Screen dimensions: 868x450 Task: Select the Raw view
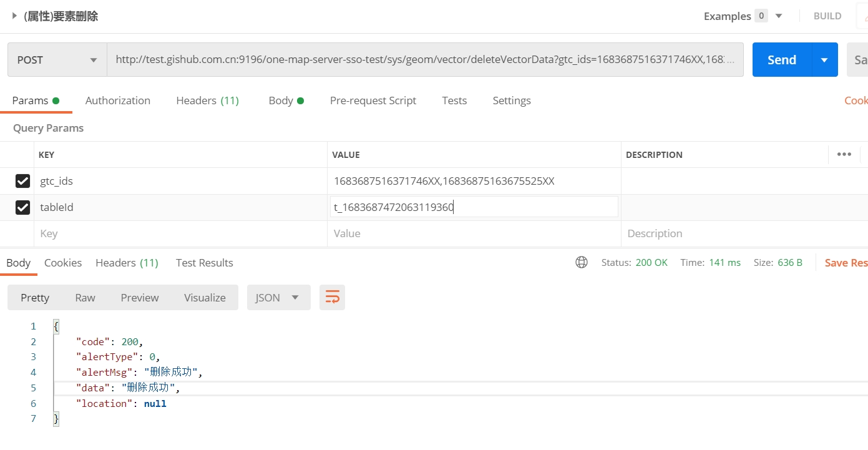85,298
